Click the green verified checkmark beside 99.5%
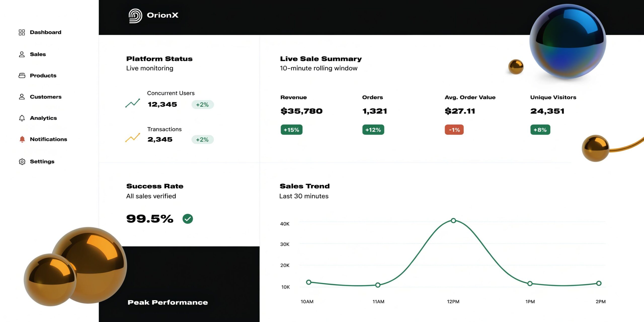This screenshot has height=322, width=644. coord(188,219)
